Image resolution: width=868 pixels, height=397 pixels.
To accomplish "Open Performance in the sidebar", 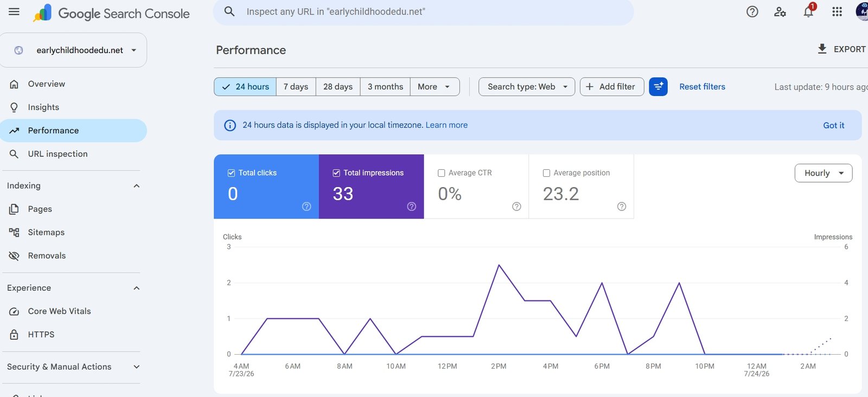I will [73, 131].
